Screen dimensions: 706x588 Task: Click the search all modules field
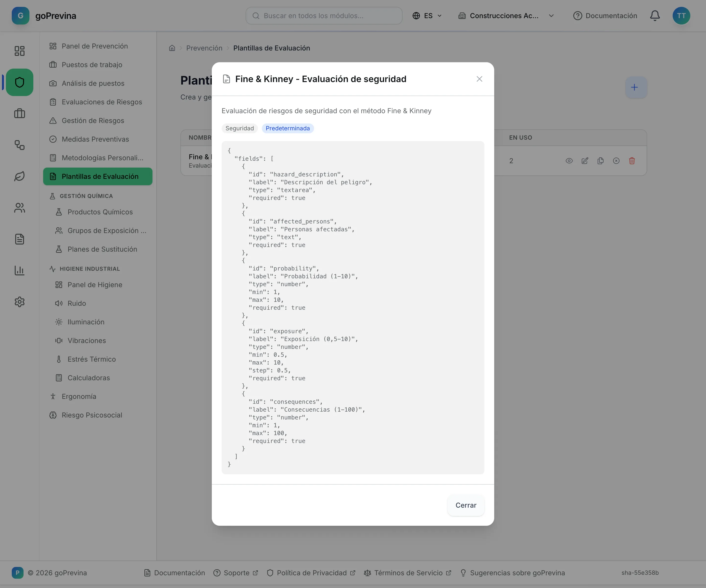coord(324,16)
